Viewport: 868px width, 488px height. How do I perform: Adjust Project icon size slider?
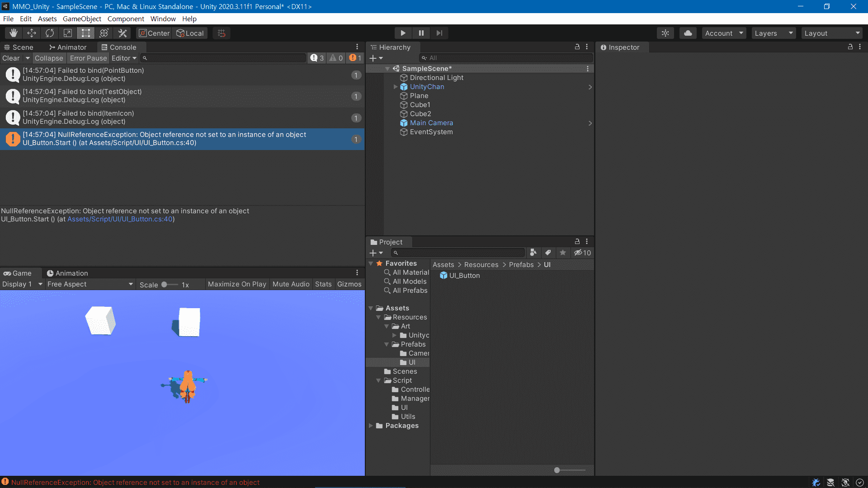570,470
